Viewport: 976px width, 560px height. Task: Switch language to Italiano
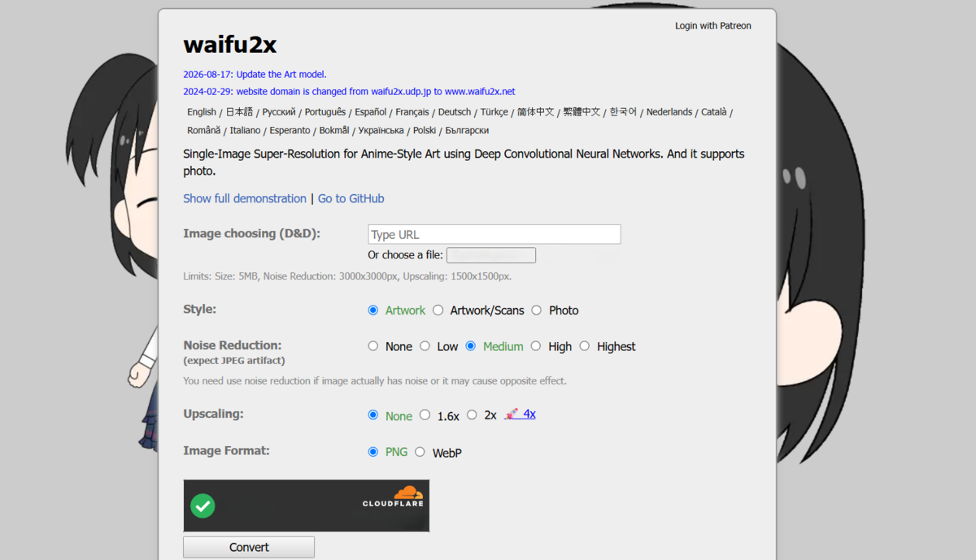tap(245, 130)
